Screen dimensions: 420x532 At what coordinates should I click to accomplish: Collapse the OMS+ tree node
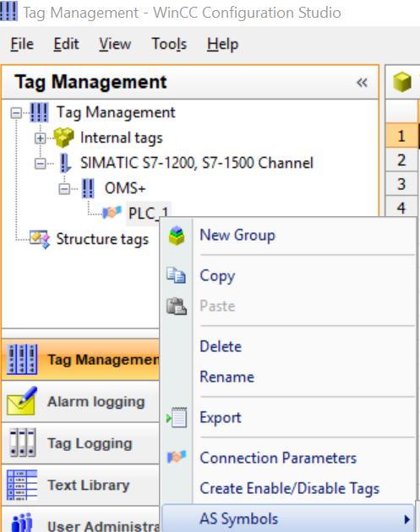[64, 188]
